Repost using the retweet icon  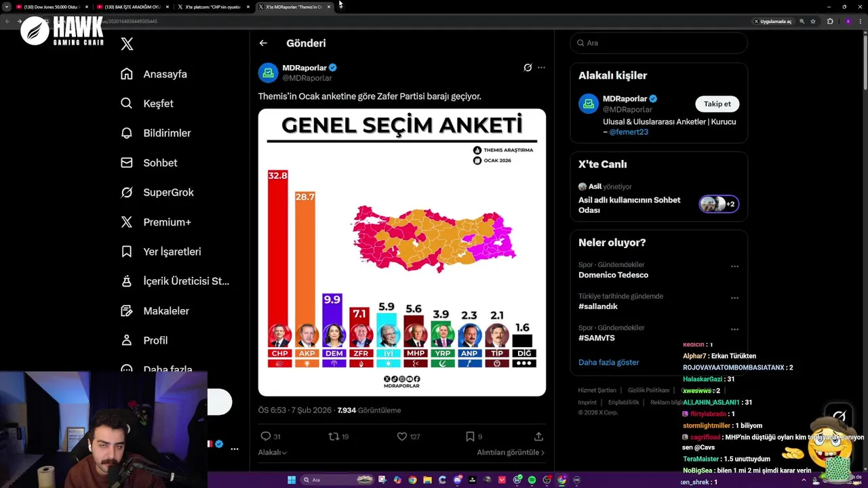coord(333,436)
